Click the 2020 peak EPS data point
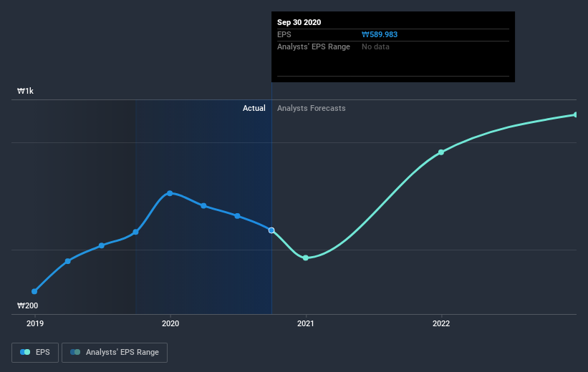The image size is (588, 372). (170, 193)
